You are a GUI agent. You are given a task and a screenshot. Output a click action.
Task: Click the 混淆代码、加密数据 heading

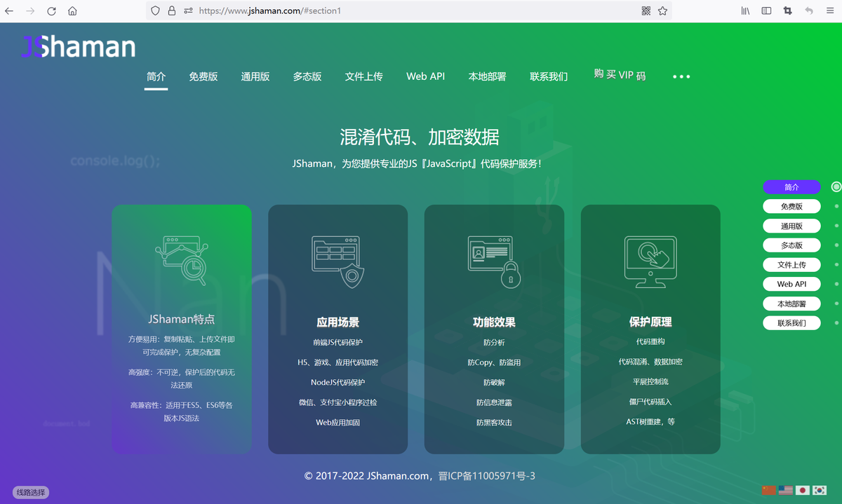pyautogui.click(x=420, y=136)
